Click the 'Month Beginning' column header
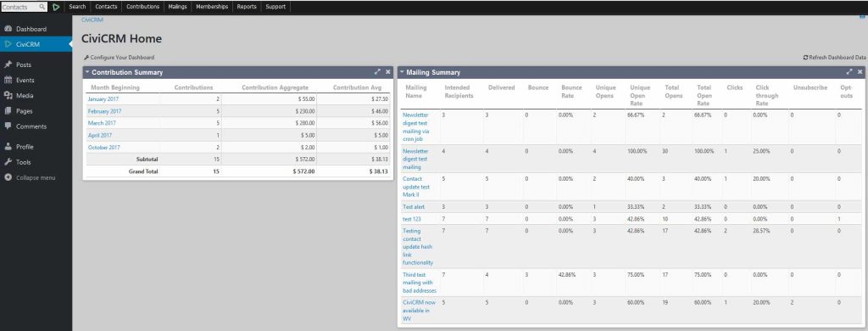The height and width of the screenshot is (331, 868). click(x=115, y=87)
